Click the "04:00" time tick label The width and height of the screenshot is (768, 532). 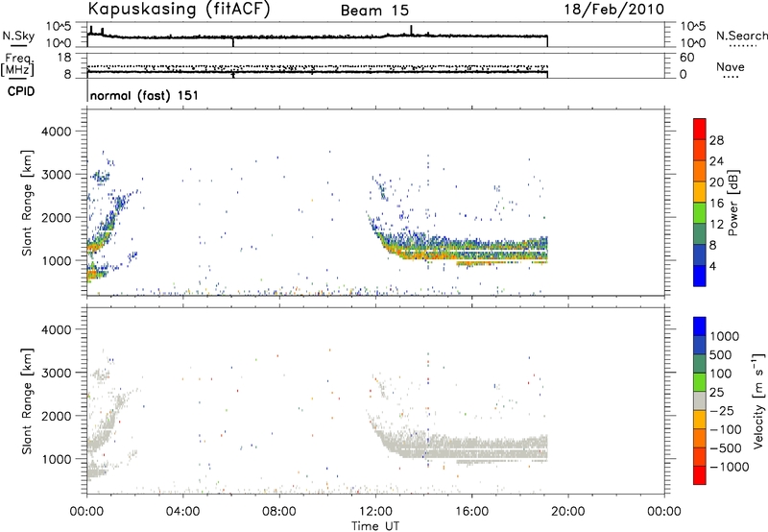183,512
